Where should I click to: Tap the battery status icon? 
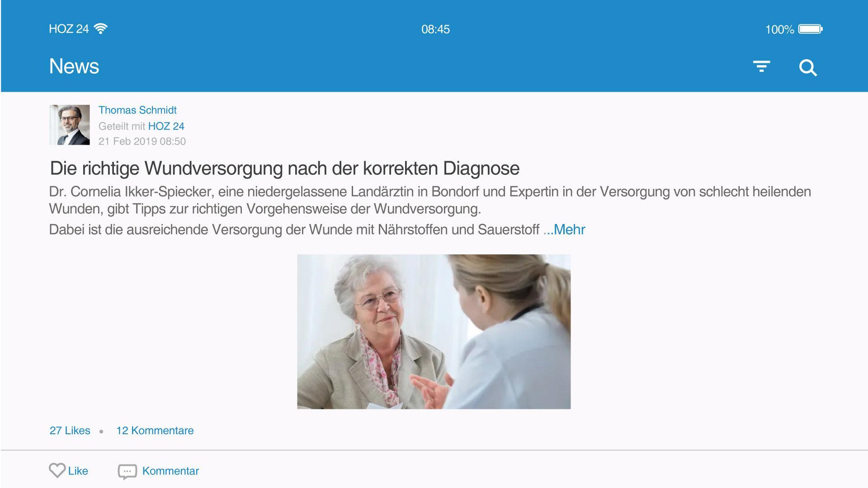pos(810,29)
